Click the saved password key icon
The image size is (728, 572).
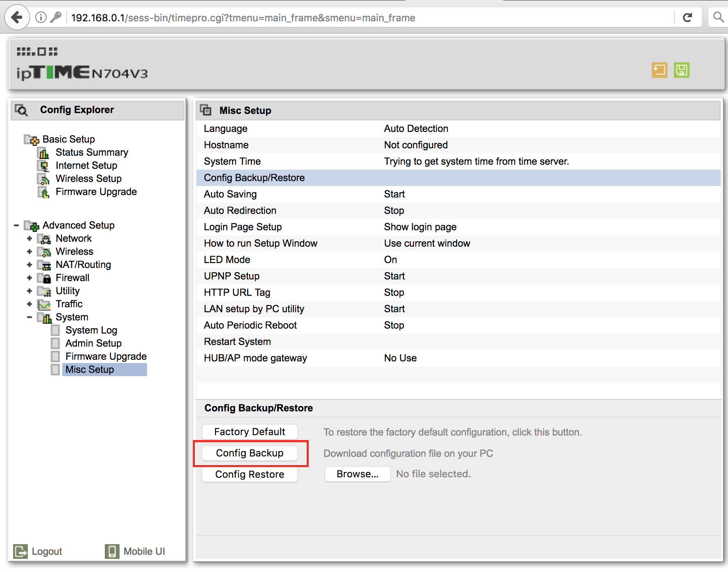click(56, 17)
